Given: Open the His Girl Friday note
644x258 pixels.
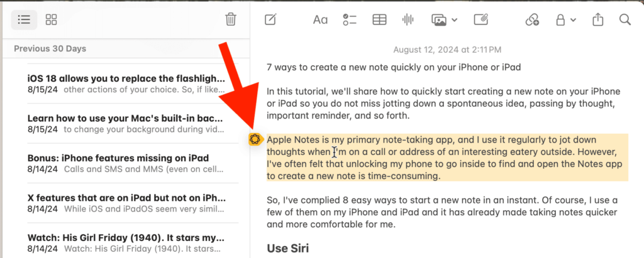Looking at the screenshot, I should [126, 243].
